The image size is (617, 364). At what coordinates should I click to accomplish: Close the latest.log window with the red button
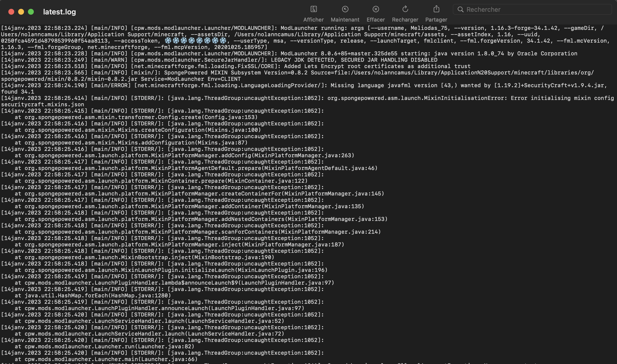[x=11, y=12]
